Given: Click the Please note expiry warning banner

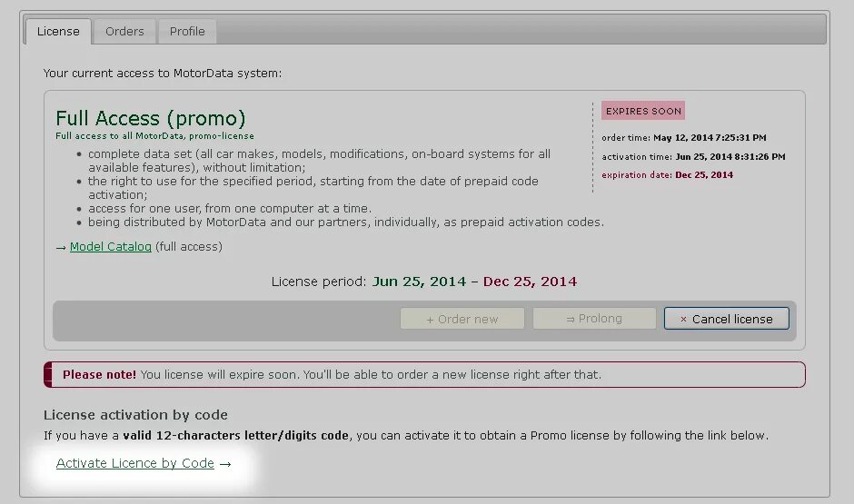Looking at the screenshot, I should pyautogui.click(x=425, y=374).
